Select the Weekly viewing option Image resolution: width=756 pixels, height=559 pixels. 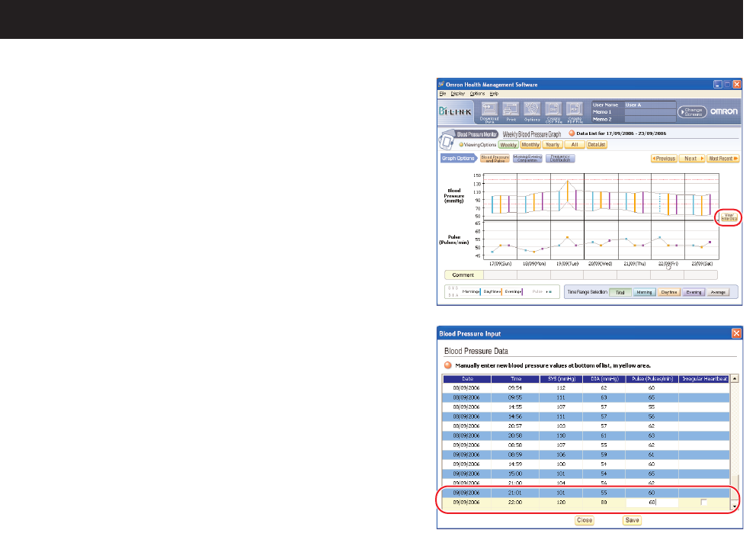508,145
